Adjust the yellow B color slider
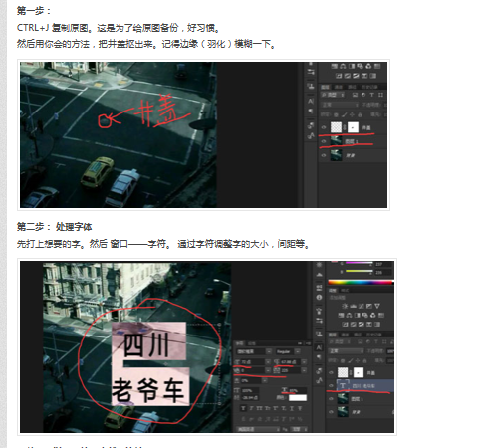 pyautogui.click(x=359, y=272)
